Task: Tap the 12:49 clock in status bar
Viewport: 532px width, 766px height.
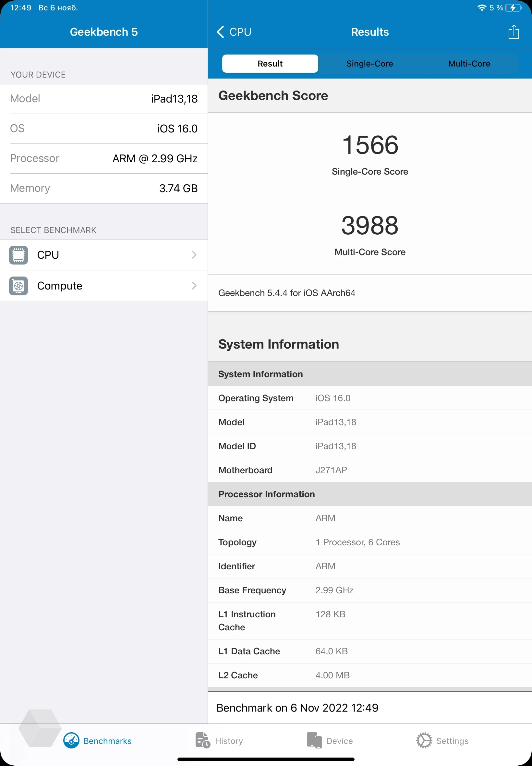Action: [21, 8]
